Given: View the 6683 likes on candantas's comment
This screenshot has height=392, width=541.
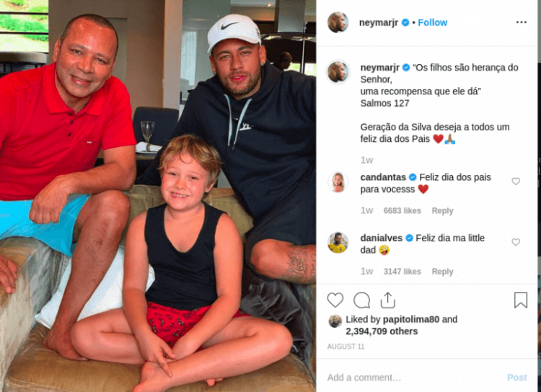Looking at the screenshot, I should pyautogui.click(x=402, y=210).
